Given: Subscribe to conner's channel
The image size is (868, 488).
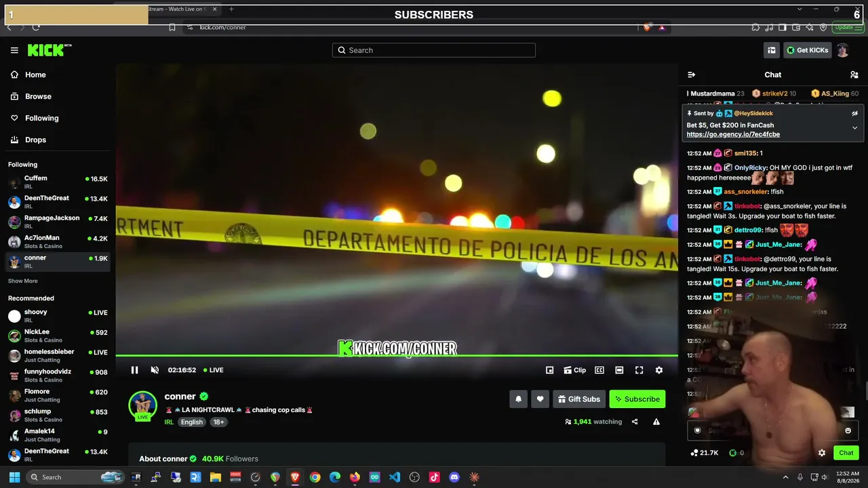Looking at the screenshot, I should pos(637,399).
